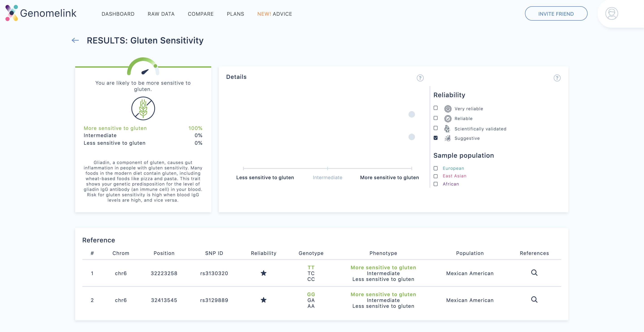
Task: Click the African label
Action: click(450, 184)
